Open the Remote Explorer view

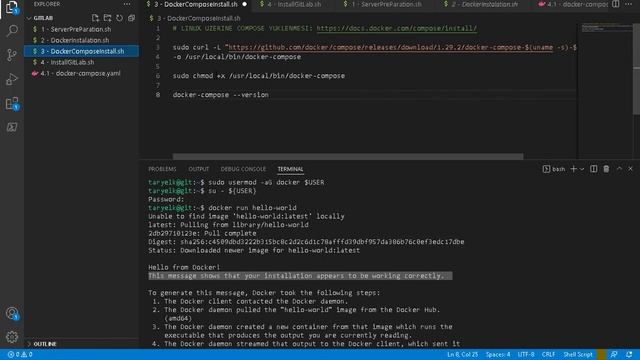tap(12, 127)
